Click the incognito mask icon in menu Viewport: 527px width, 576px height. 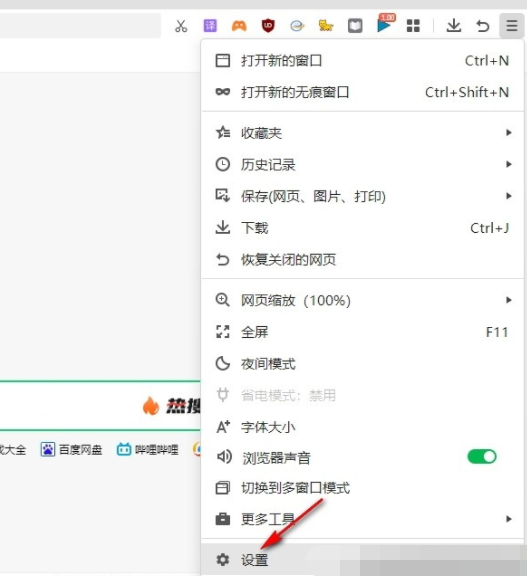pos(223,92)
